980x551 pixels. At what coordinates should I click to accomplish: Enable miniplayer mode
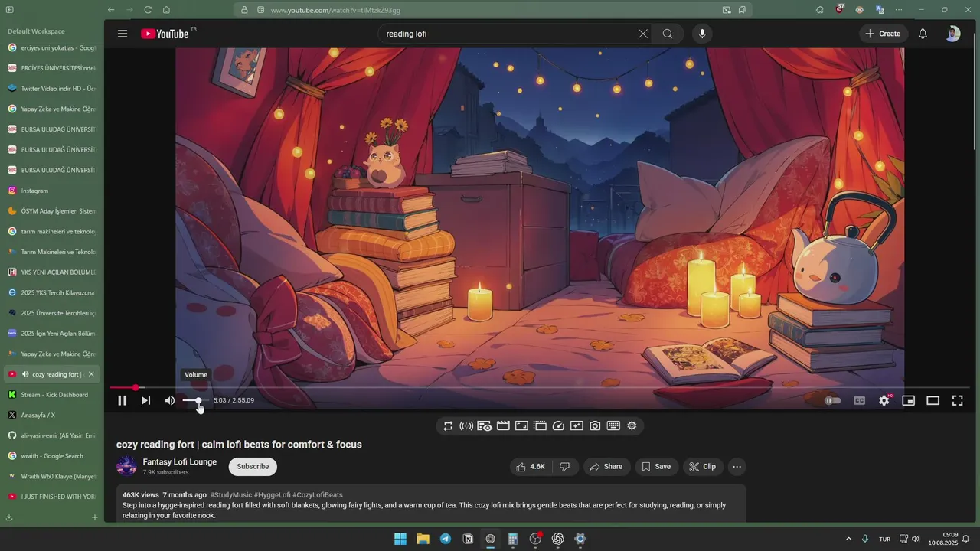(909, 400)
